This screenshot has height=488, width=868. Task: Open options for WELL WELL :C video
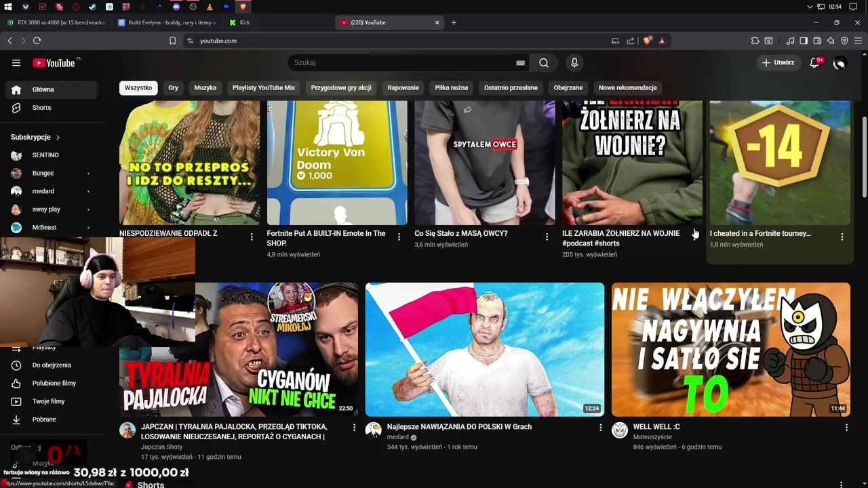click(x=846, y=428)
